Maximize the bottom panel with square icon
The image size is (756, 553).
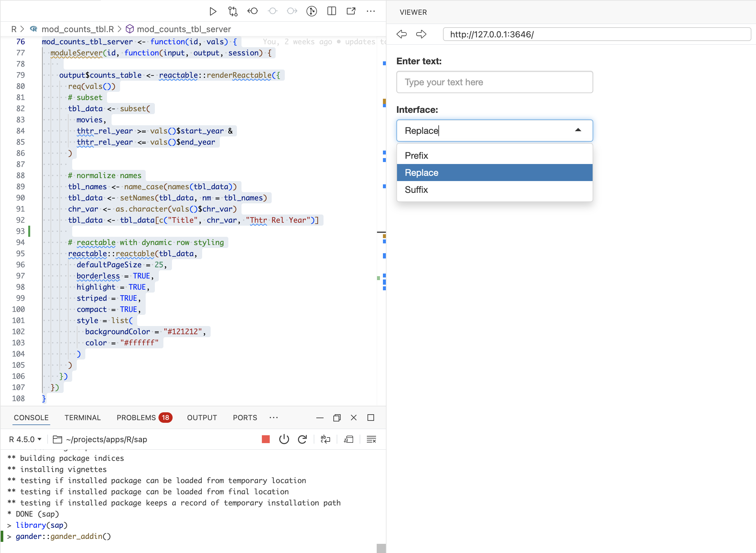371,418
